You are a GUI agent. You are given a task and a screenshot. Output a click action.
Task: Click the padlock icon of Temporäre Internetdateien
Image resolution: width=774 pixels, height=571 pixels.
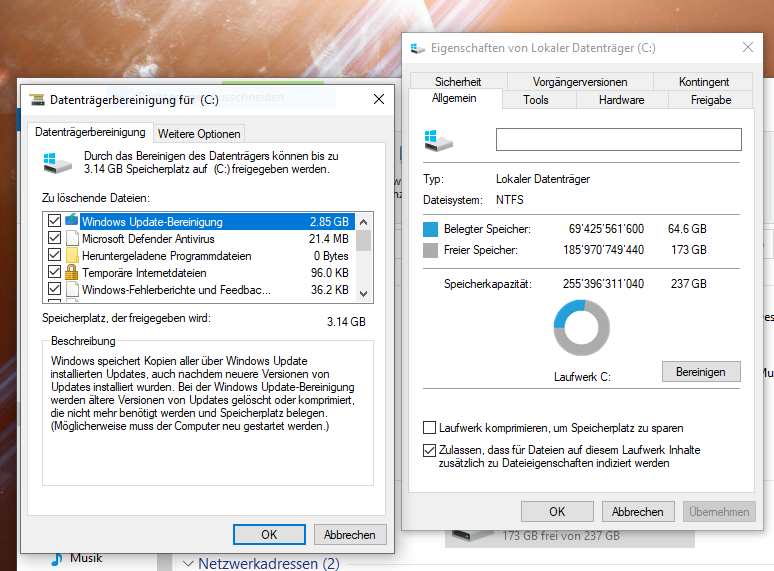[72, 272]
